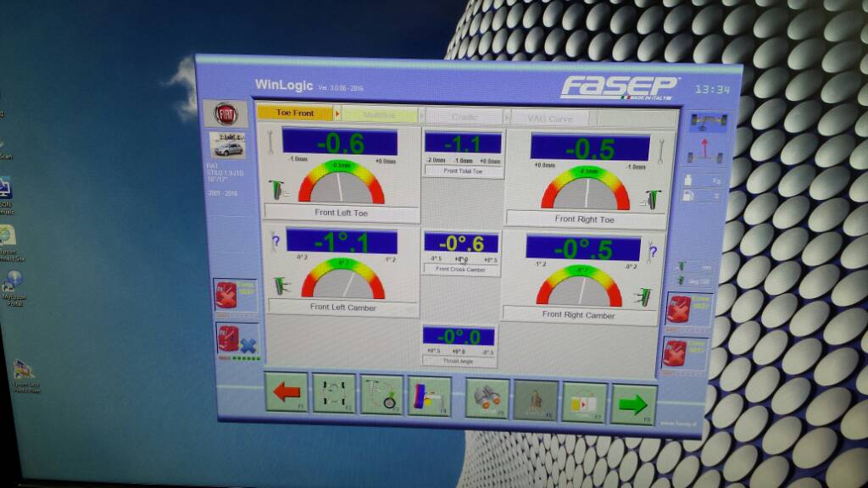Click the red arrow chassis diagram icon
Screen dimensions: 868x488
click(704, 151)
